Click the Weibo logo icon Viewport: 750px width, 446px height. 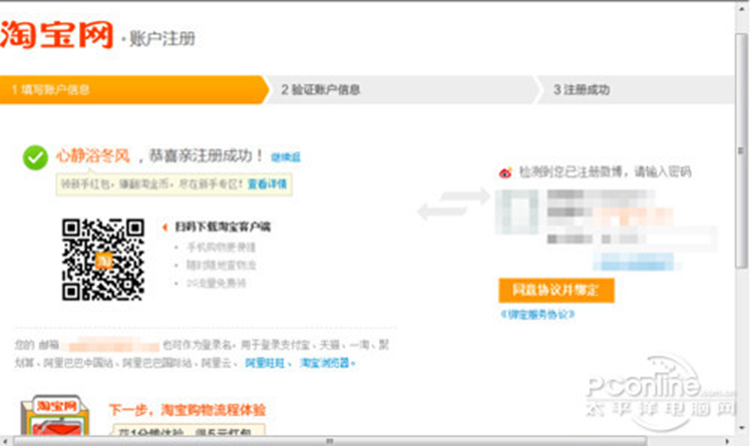point(506,172)
